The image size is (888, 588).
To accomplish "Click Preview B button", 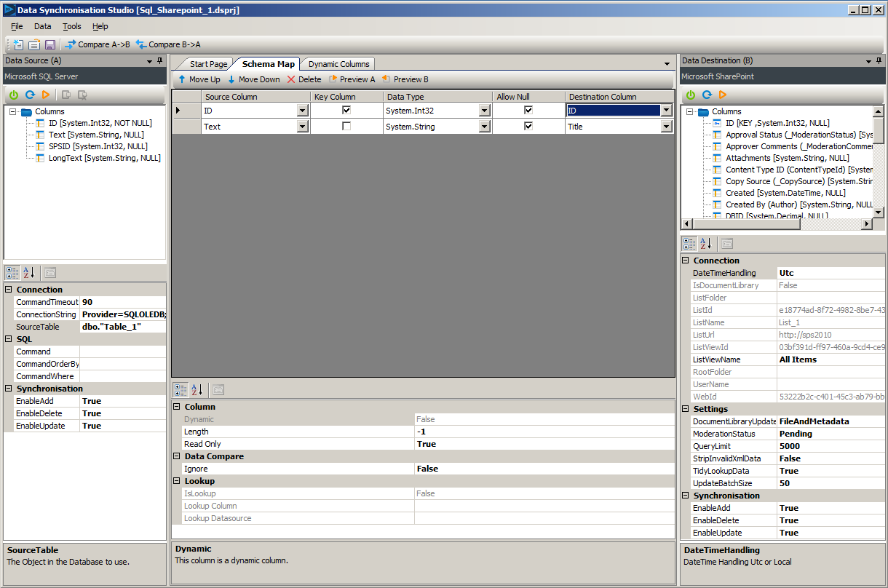I will click(405, 79).
